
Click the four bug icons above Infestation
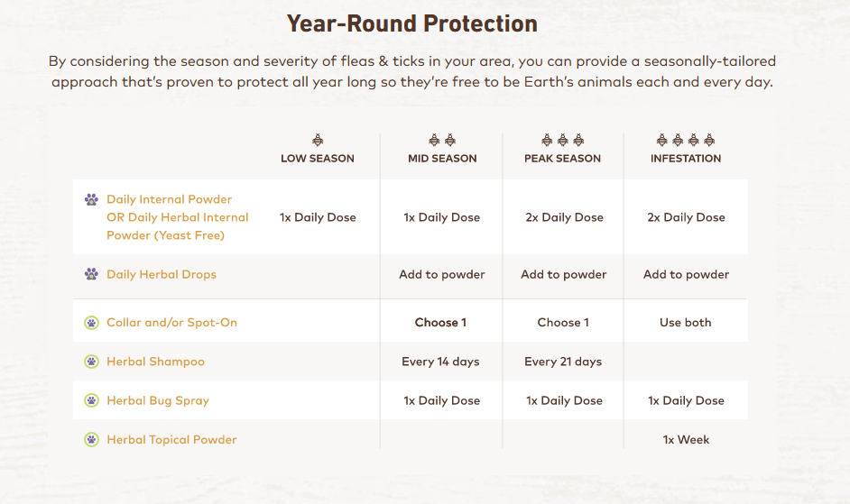[686, 140]
